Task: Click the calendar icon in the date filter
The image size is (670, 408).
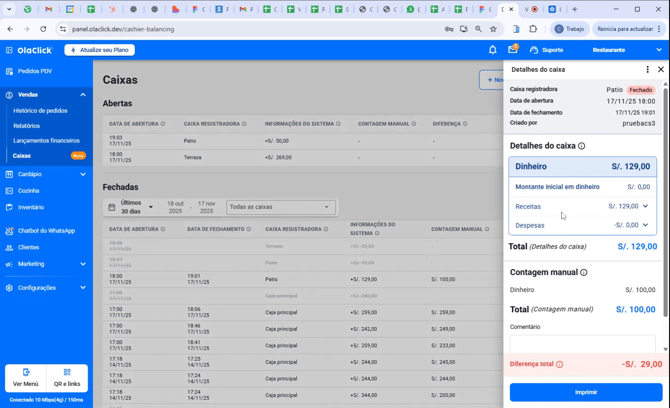Action: pyautogui.click(x=112, y=207)
